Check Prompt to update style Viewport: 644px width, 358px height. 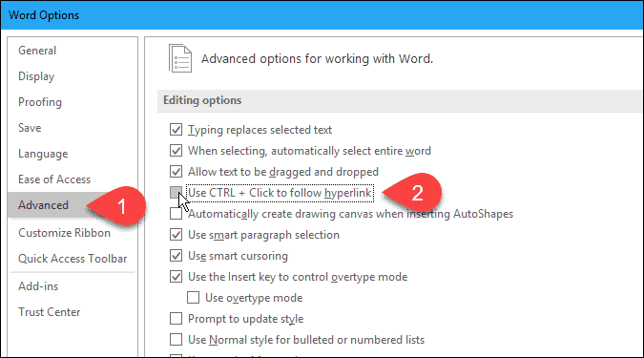[176, 319]
